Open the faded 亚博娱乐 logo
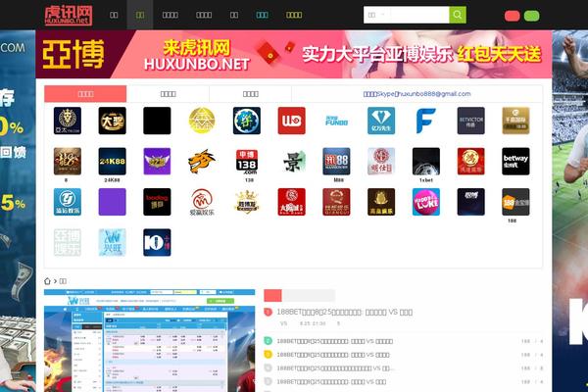Viewport: 588px width, 392px height. tap(68, 242)
